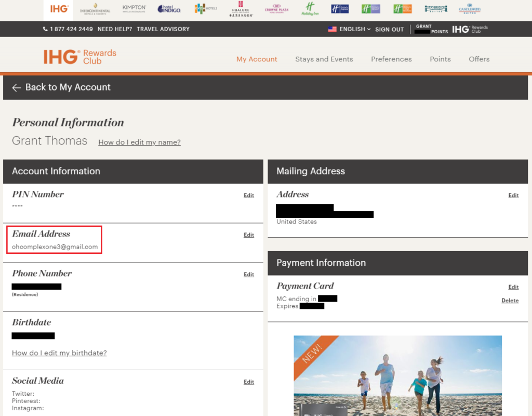This screenshot has height=416, width=532.
Task: Click the Holiday Inn logo
Action: pos(311,9)
